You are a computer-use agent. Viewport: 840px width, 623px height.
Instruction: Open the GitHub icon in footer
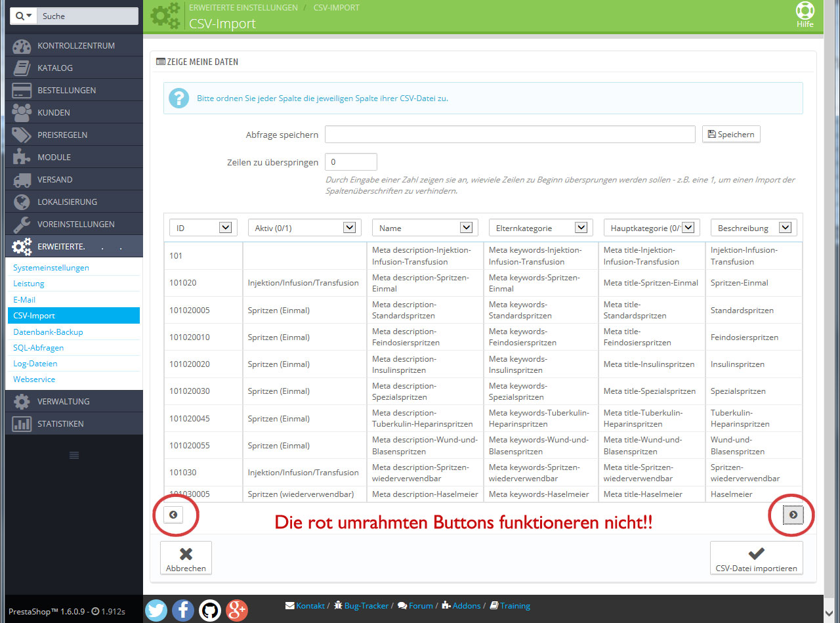(x=210, y=610)
